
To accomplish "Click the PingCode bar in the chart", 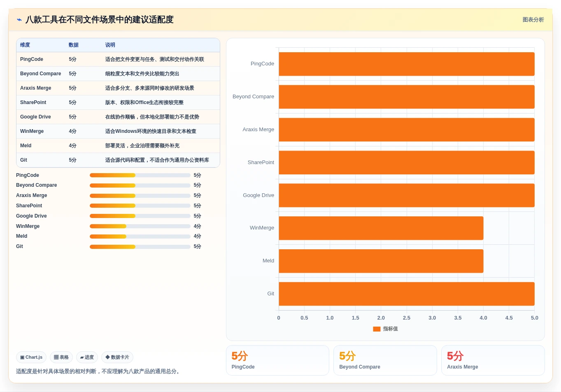I will pos(407,64).
